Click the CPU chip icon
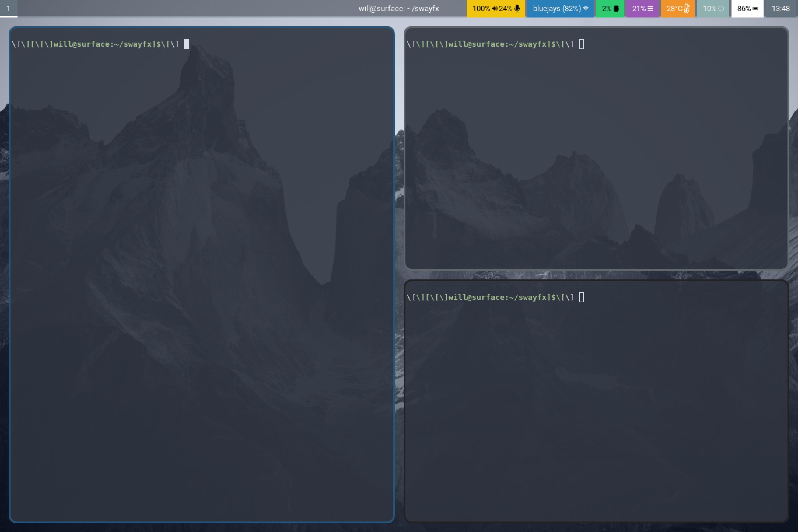Image resolution: width=798 pixels, height=532 pixels. point(616,8)
